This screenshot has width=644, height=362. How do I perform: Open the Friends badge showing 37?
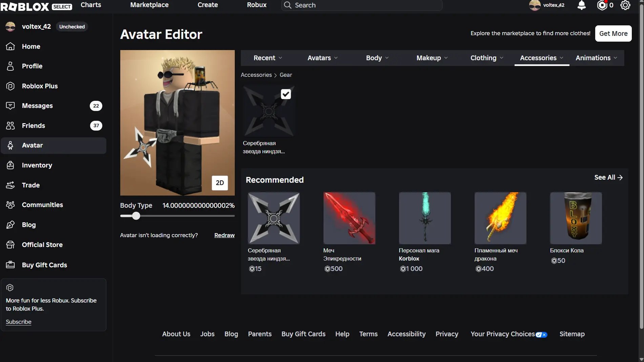point(96,126)
